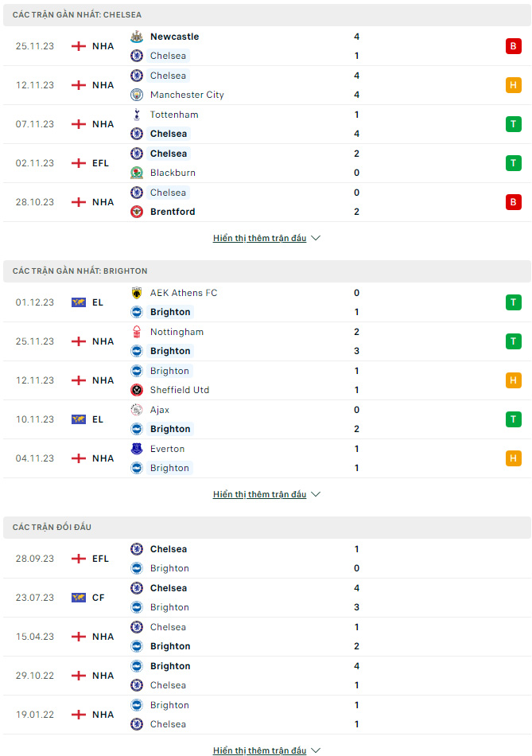Click the Manchester City crest icon
Screen dimensions: 532x756
coord(137,95)
